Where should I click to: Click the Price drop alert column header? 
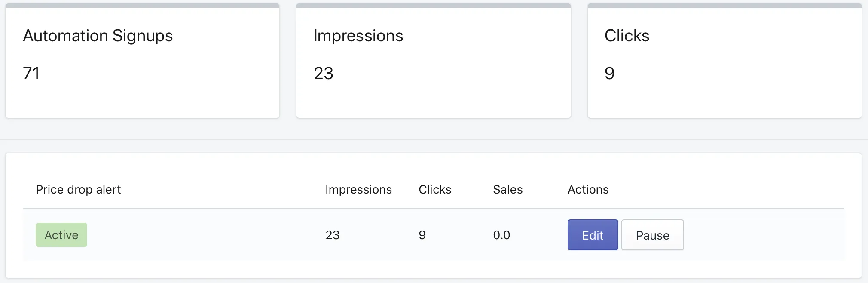click(78, 190)
